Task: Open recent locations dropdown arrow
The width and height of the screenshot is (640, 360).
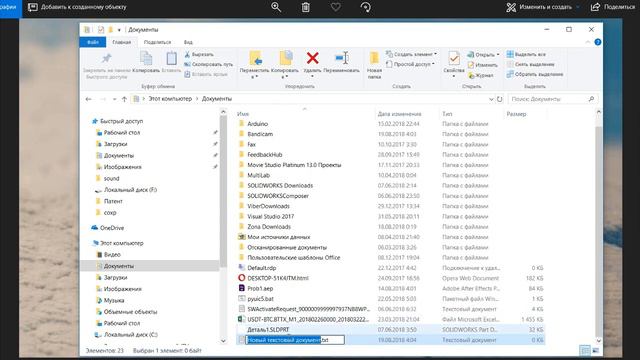Action: [x=114, y=99]
